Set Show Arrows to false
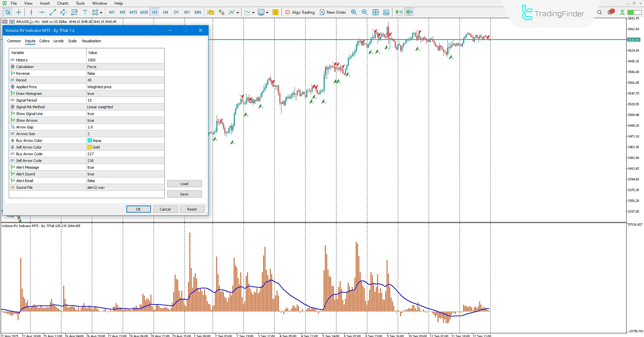This screenshot has width=644, height=337. pos(124,120)
